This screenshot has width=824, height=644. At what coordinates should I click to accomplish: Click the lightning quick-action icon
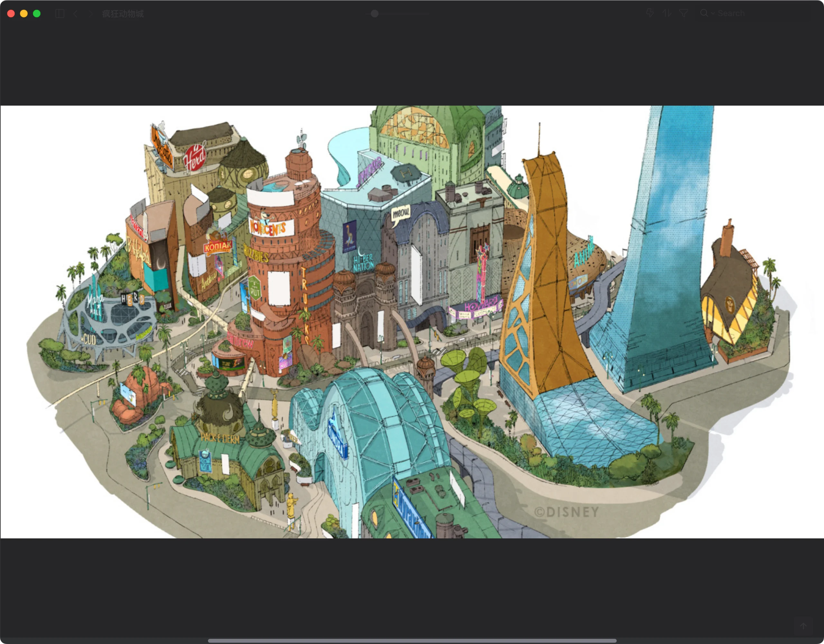click(x=650, y=13)
